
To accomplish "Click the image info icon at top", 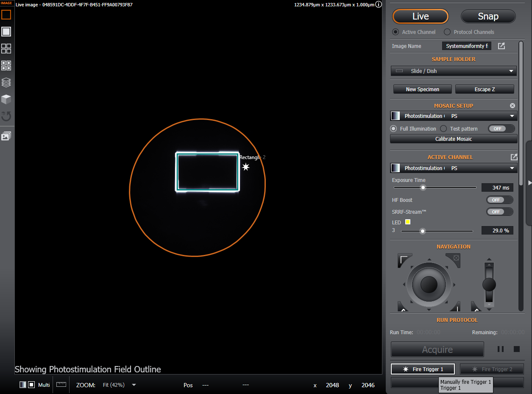I will pos(379,5).
